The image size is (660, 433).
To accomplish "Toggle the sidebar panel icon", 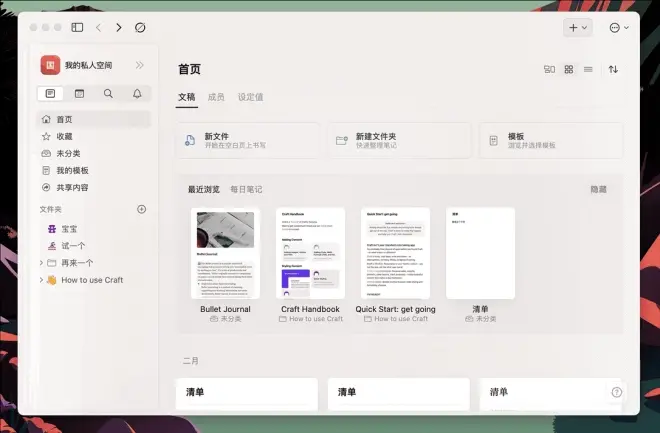I will click(77, 27).
